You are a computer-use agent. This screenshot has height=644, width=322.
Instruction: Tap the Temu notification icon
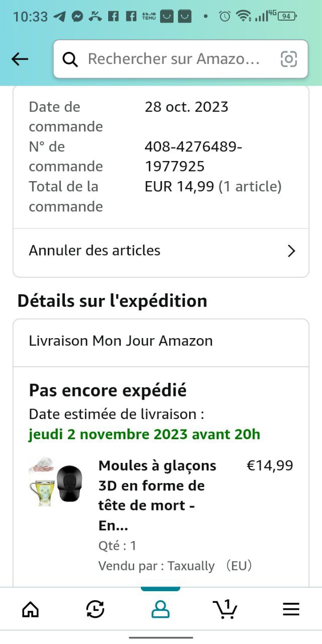[148, 16]
